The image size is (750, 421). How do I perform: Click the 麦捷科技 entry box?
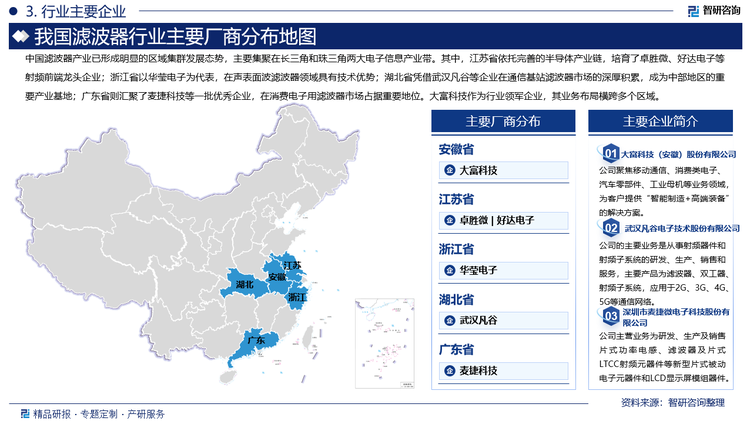[x=504, y=370]
